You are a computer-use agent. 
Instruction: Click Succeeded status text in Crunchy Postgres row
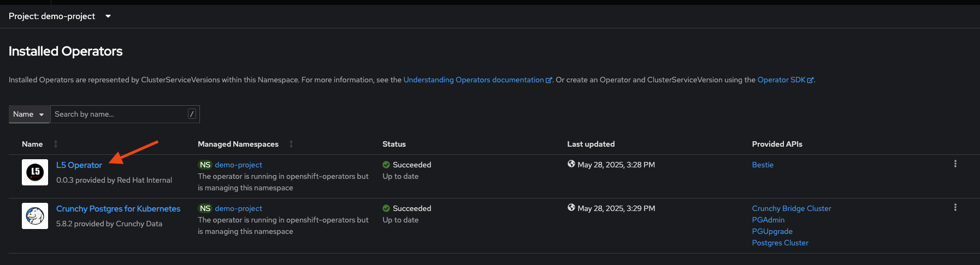coord(412,208)
